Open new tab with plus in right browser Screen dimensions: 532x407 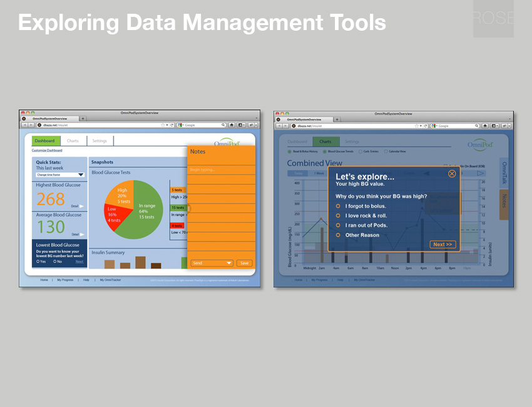(337, 120)
